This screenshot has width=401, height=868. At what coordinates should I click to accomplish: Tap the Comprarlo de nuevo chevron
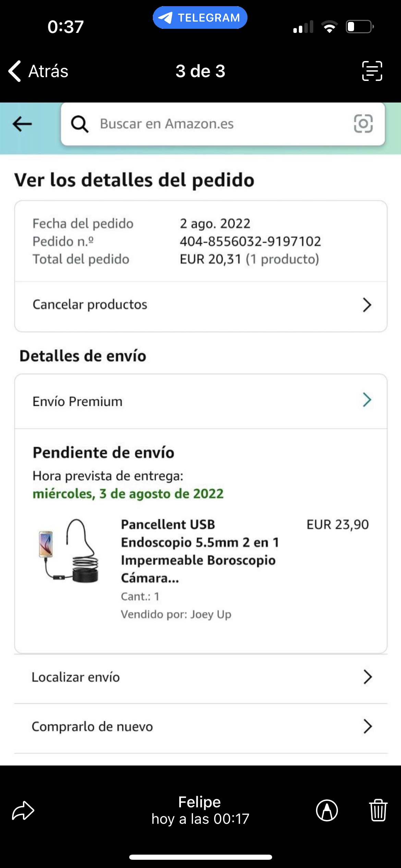[368, 726]
